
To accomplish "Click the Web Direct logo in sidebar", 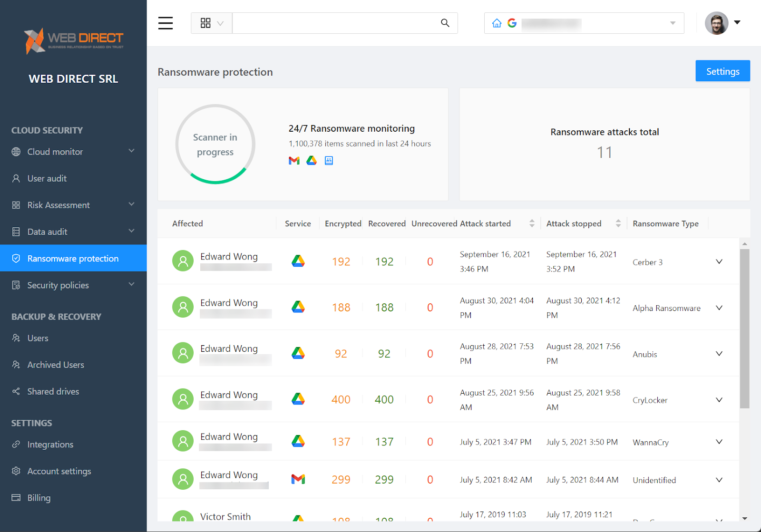I will [x=74, y=41].
